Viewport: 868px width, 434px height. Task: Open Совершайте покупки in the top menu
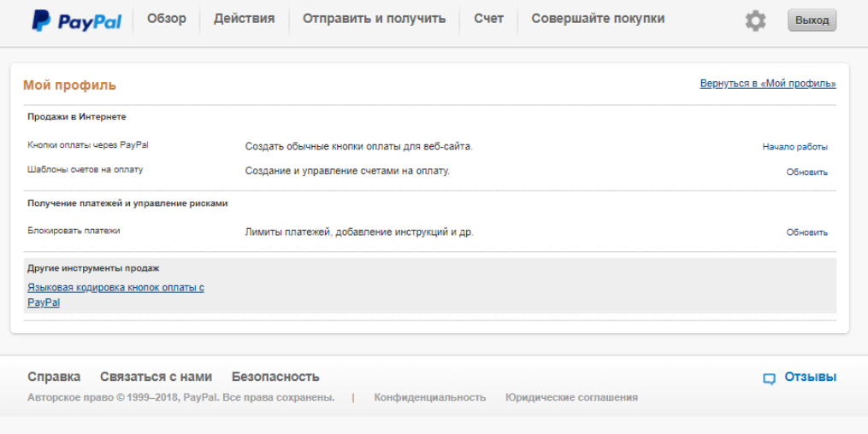598,19
